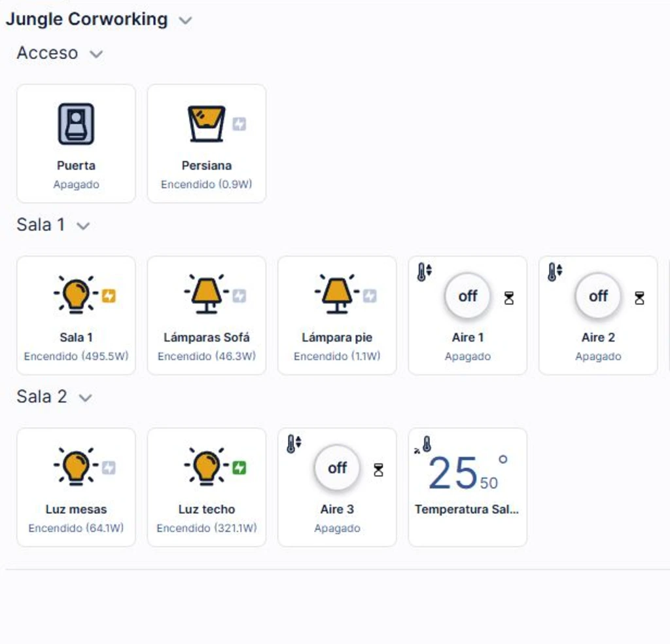
Task: Collapse the Acceso section
Action: click(x=96, y=54)
